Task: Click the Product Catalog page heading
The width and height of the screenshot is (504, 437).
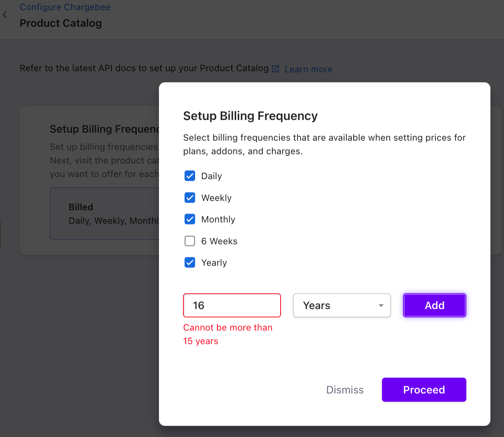Action: pos(61,23)
